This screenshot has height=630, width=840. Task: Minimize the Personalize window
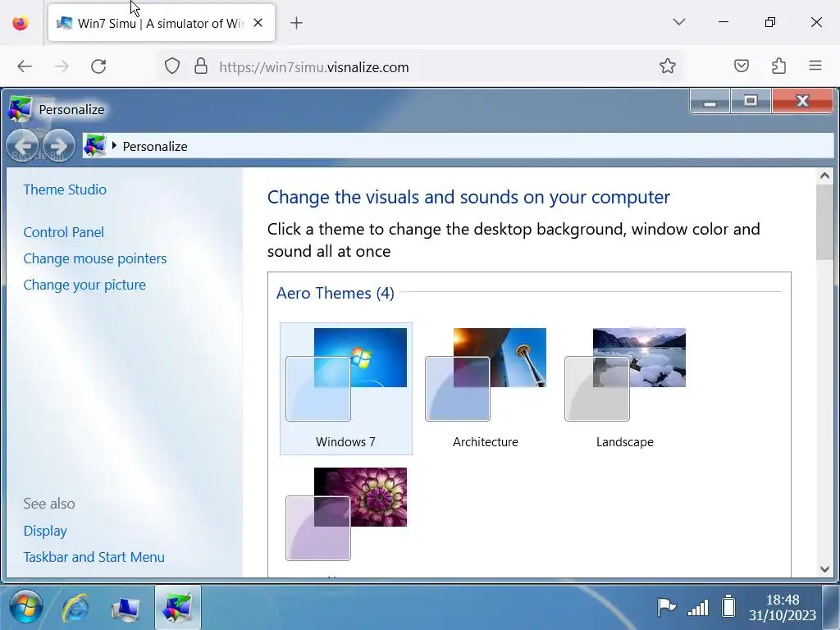[710, 101]
